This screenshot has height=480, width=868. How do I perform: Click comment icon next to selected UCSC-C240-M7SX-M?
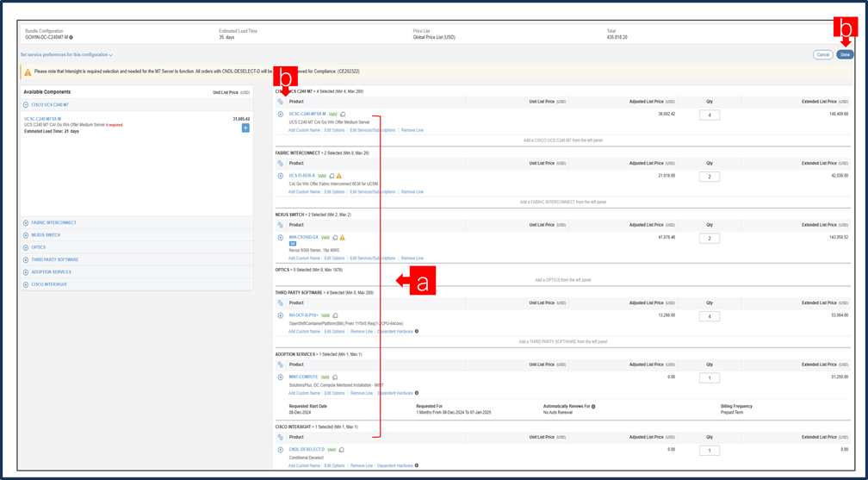pos(343,114)
